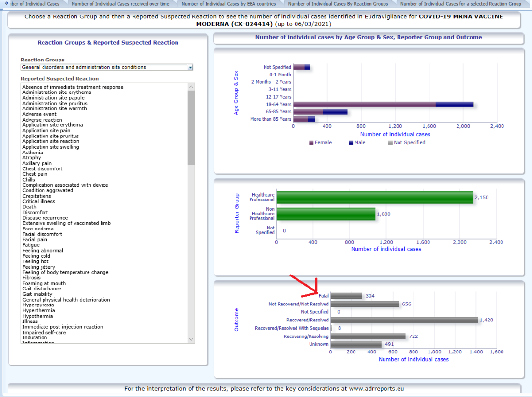Select Discomfort reaction
Viewport: 532px width, 397px height.
pos(35,212)
